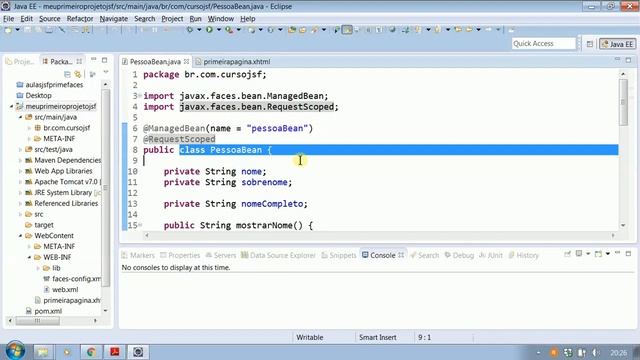Open the Windows Start menu

(15, 351)
